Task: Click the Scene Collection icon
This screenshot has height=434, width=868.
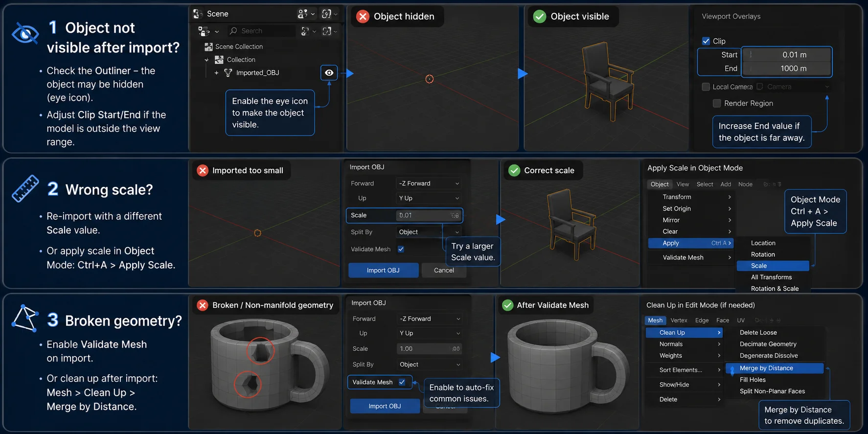Action: point(208,46)
